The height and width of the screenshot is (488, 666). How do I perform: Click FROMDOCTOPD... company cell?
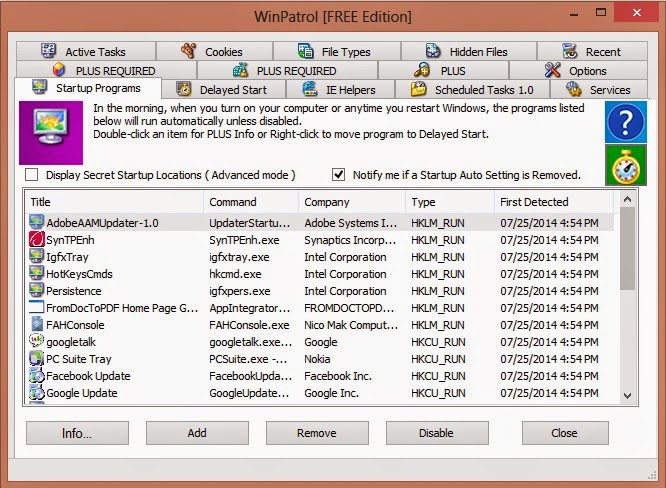(x=349, y=308)
